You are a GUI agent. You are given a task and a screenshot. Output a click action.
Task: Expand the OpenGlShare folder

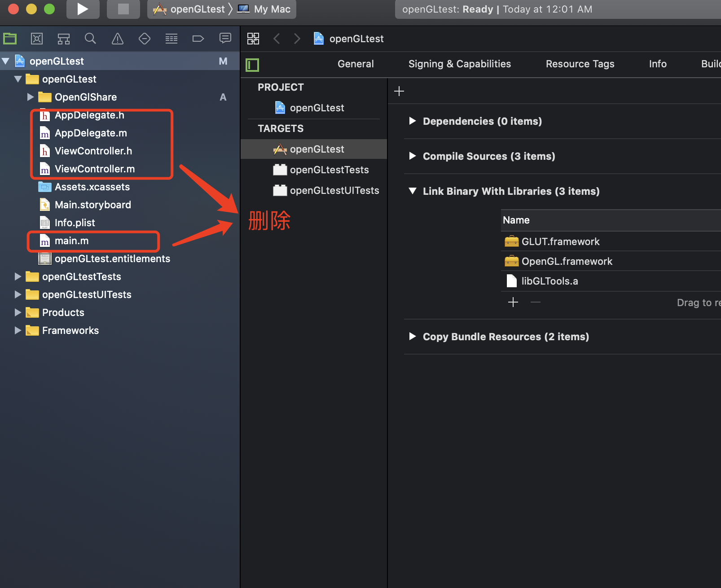pyautogui.click(x=31, y=97)
